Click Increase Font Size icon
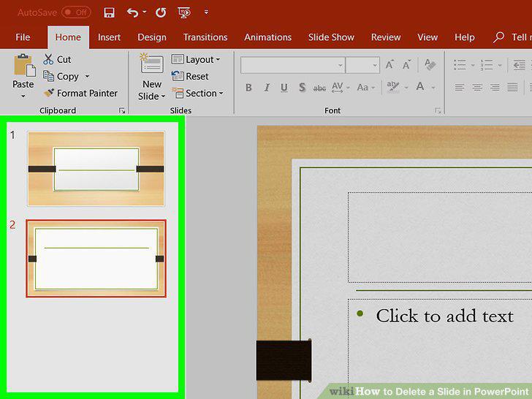The image size is (532, 399). point(389,64)
